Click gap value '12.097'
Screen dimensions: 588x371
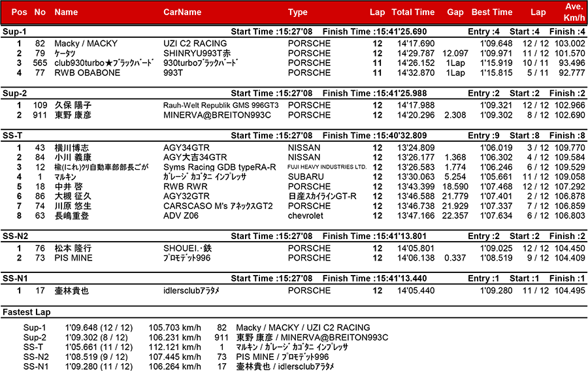click(455, 53)
